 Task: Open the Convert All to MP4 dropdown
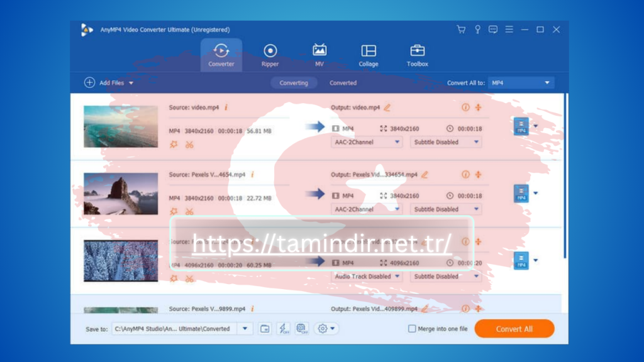[521, 83]
